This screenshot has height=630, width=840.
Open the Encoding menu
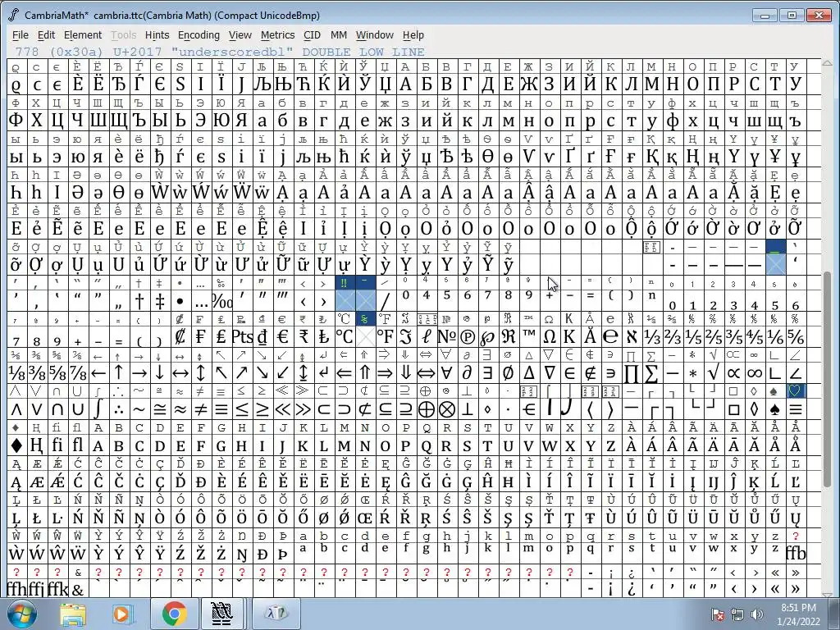(x=199, y=34)
